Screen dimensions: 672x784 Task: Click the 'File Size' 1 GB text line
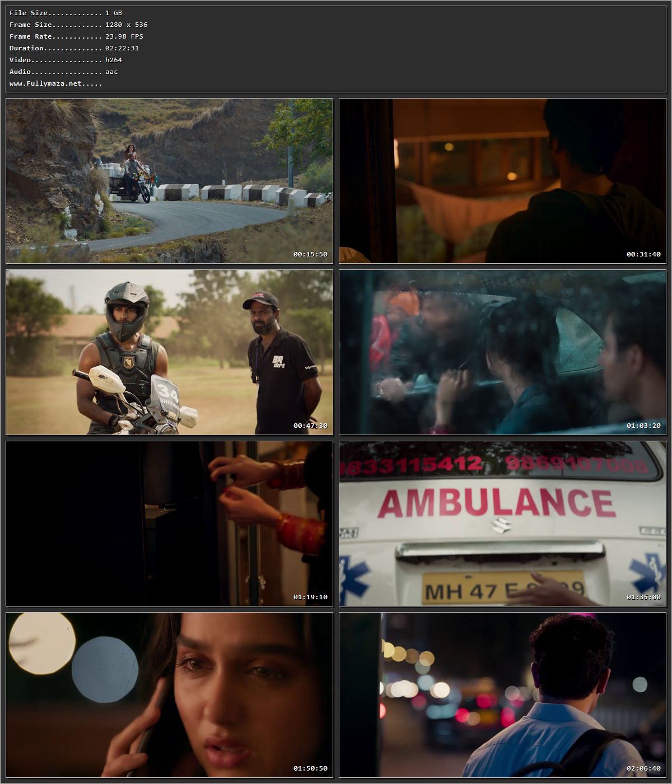(x=66, y=13)
